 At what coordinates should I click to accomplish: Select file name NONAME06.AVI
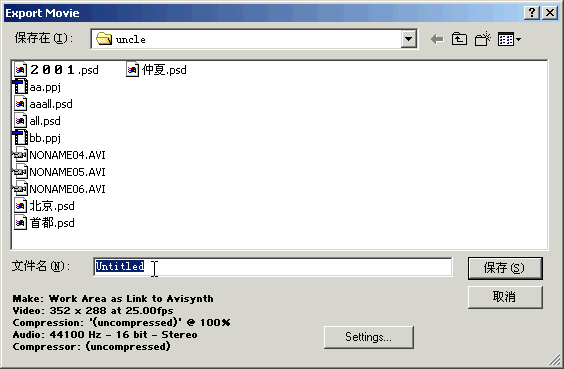click(67, 189)
